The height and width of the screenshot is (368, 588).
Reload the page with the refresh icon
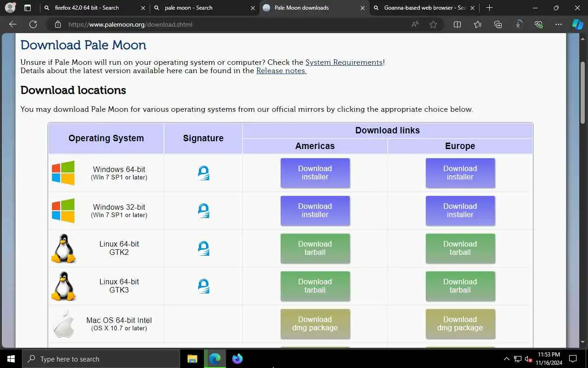33,24
